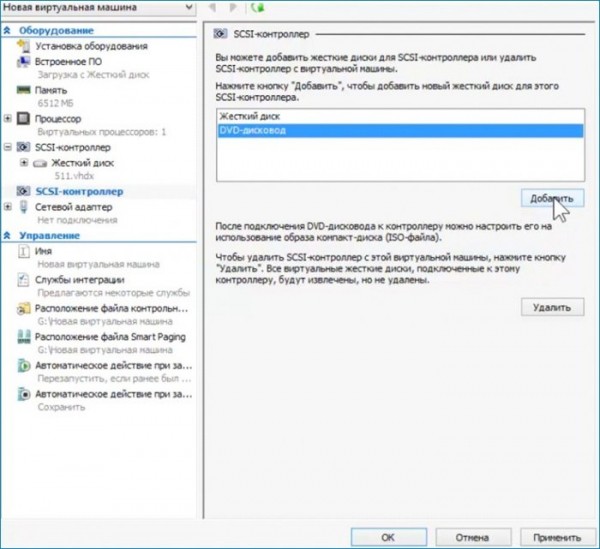
Task: Click the Оборудование section header
Action: pos(56,31)
